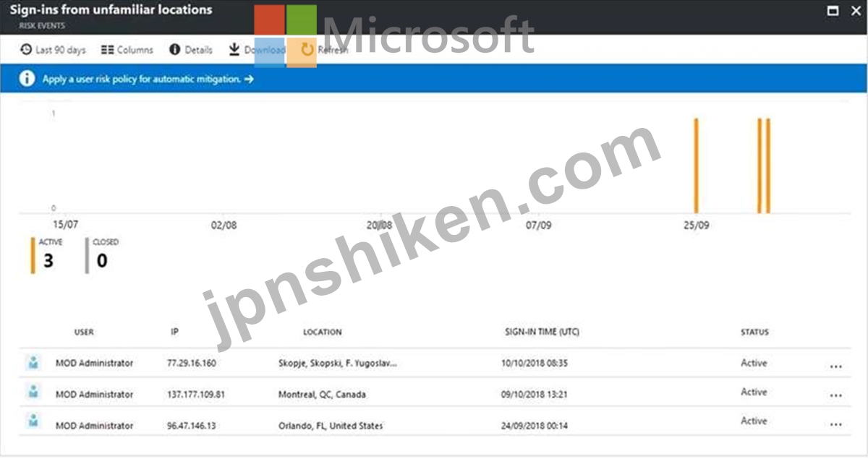Click the Orlando, FL, United States cell
Screen dimensions: 868x459
pos(331,426)
